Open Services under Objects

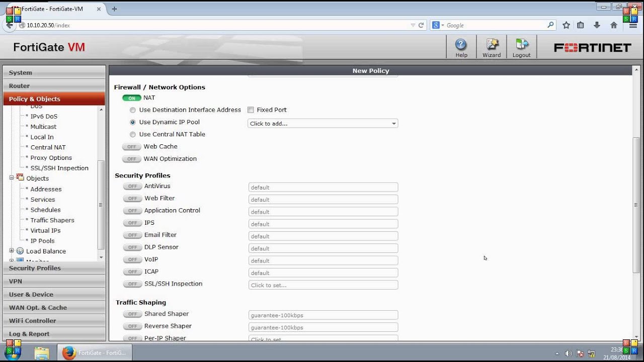tap(43, 200)
